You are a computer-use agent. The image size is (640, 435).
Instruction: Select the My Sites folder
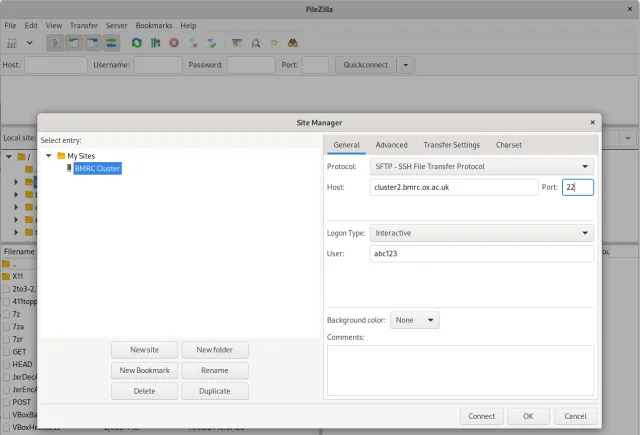pyautogui.click(x=81, y=156)
